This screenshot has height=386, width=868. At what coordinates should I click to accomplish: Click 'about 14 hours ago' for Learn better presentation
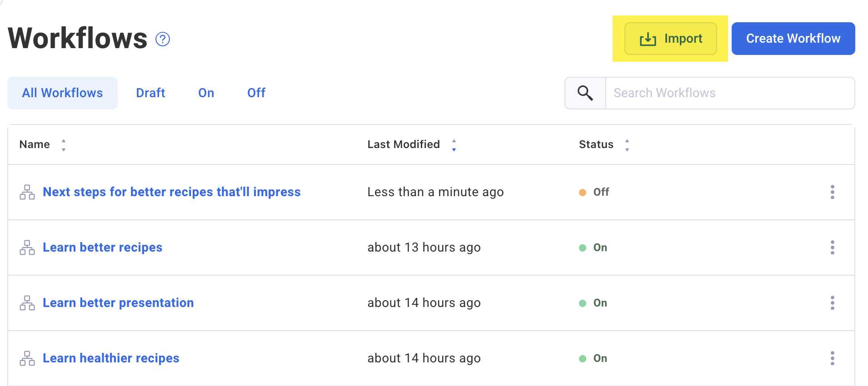tap(424, 303)
